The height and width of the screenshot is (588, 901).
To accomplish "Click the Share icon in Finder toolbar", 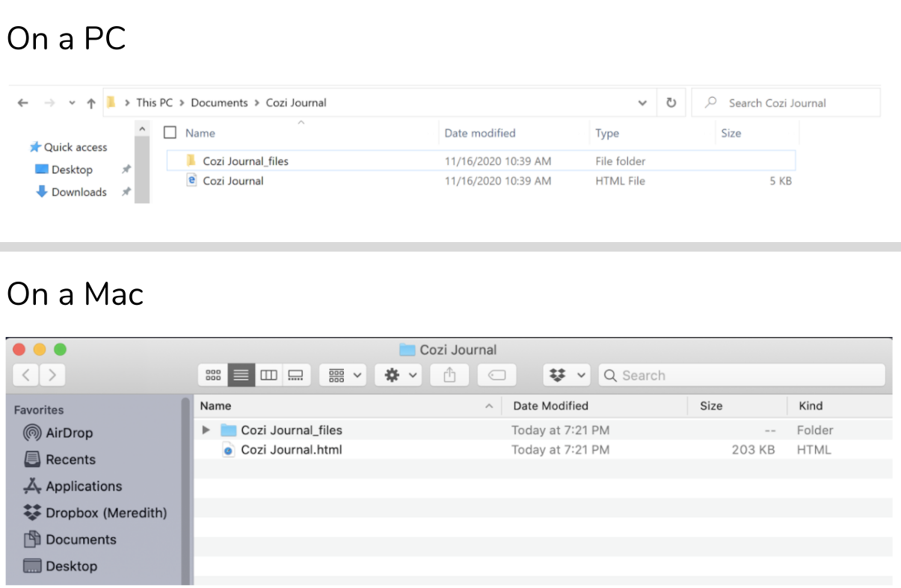I will click(449, 375).
